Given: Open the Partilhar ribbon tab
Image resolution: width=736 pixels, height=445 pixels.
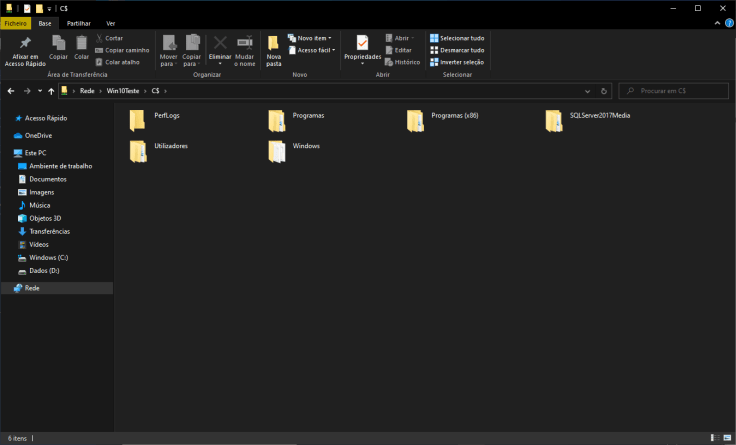Looking at the screenshot, I should [79, 23].
